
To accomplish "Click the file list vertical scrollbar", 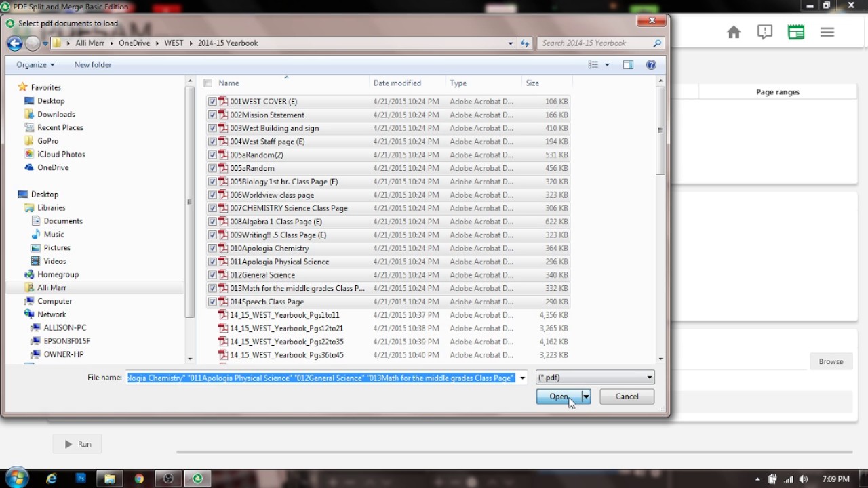I will coord(660,131).
